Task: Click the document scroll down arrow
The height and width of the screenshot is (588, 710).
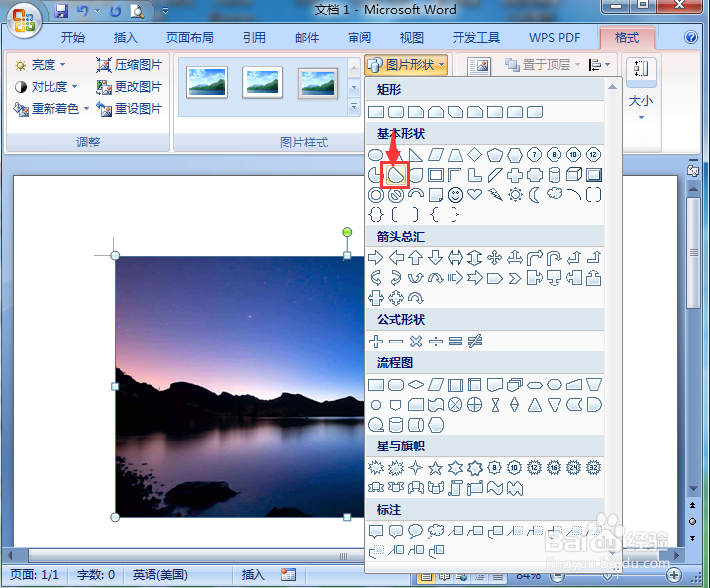Action: coord(693,489)
